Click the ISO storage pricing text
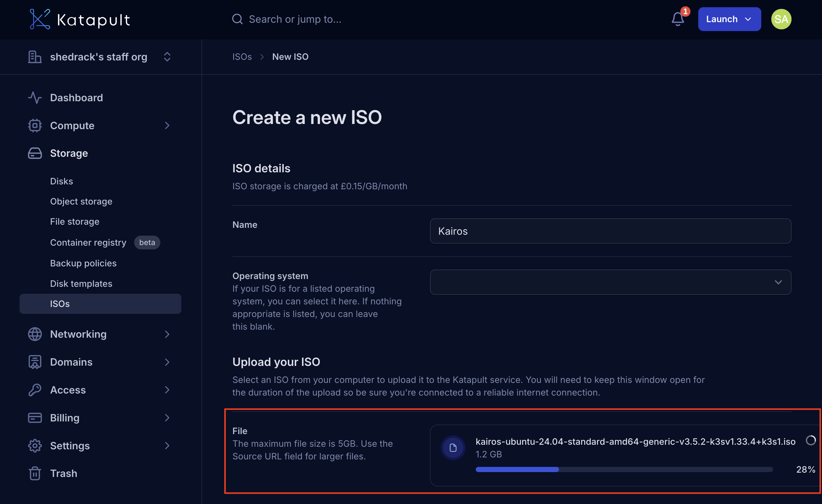Screen dimensions: 822x504 click(x=319, y=186)
